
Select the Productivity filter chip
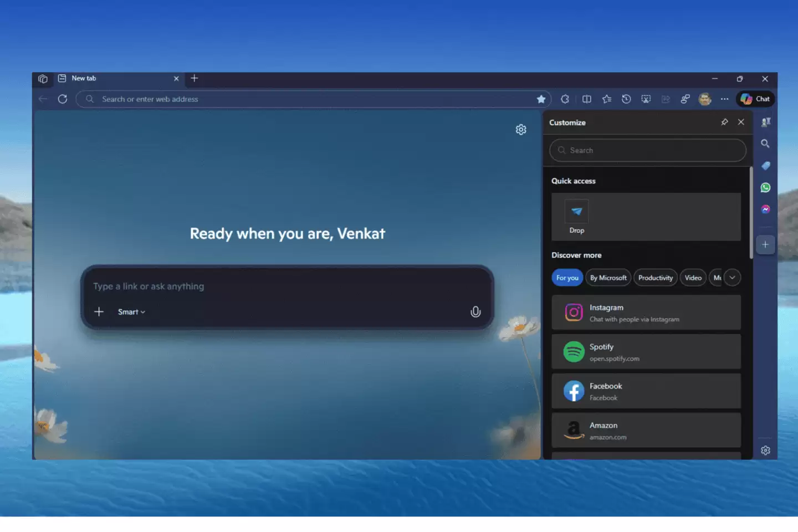pos(655,277)
